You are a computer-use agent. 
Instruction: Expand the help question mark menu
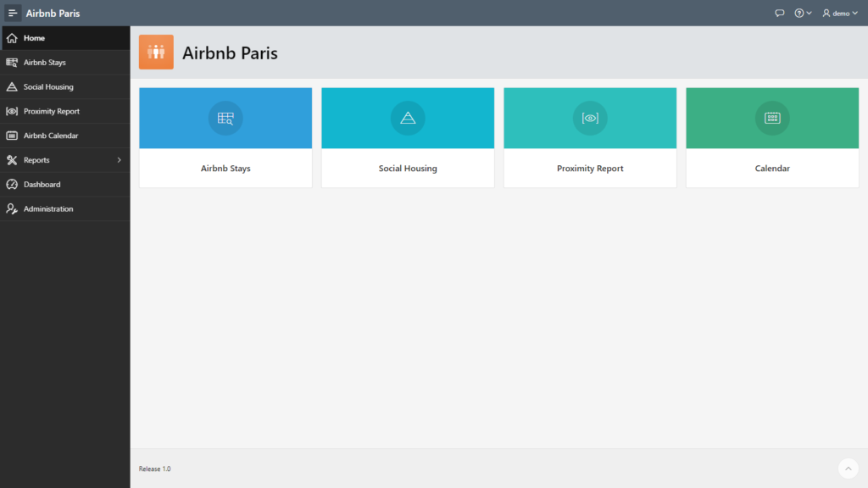click(803, 13)
